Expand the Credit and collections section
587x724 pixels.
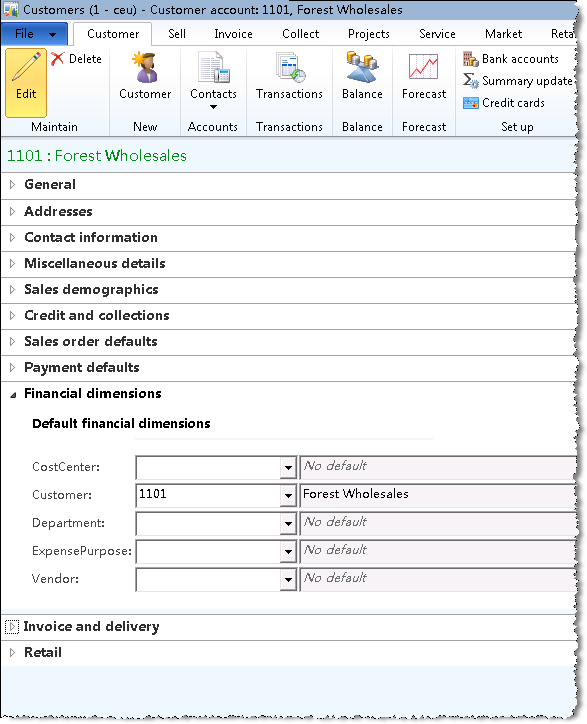(12, 315)
